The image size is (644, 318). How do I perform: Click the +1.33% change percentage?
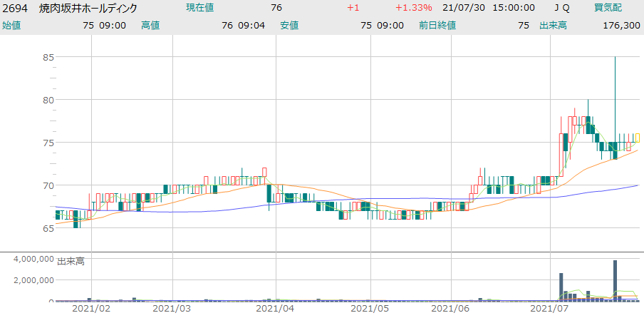point(413,8)
